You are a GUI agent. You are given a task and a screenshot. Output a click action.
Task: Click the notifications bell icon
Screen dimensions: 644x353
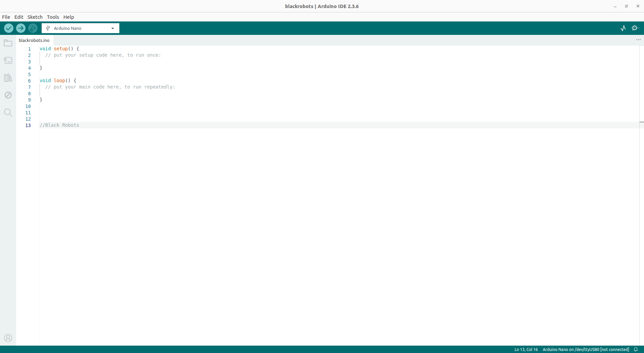636,349
